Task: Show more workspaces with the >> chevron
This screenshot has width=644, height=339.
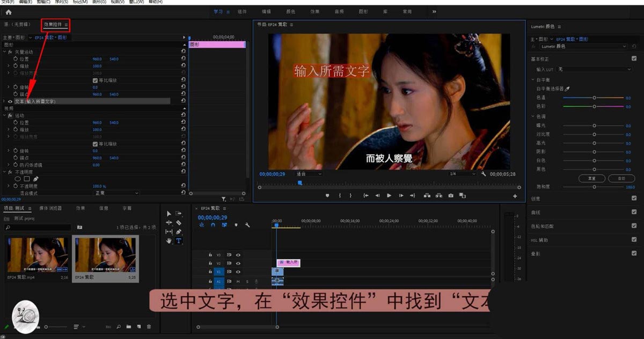Action: [434, 11]
